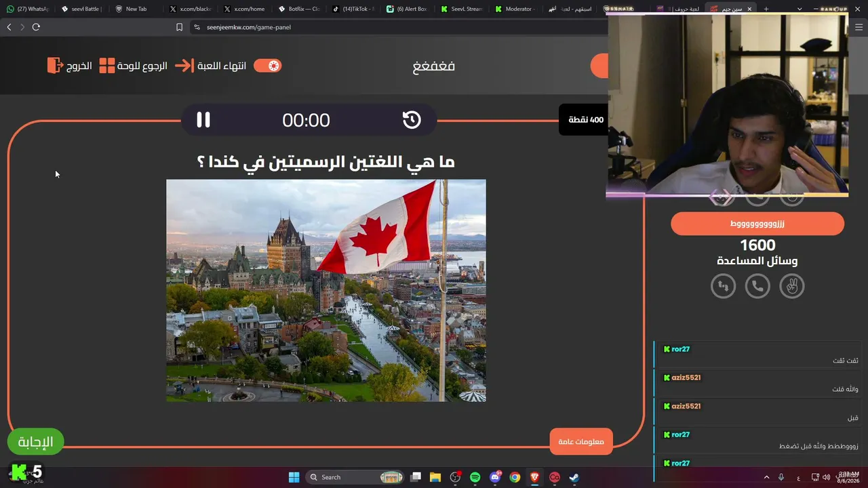The height and width of the screenshot is (488, 868).
Task: Use the call-a-friend phone lifeline
Action: click(x=757, y=286)
